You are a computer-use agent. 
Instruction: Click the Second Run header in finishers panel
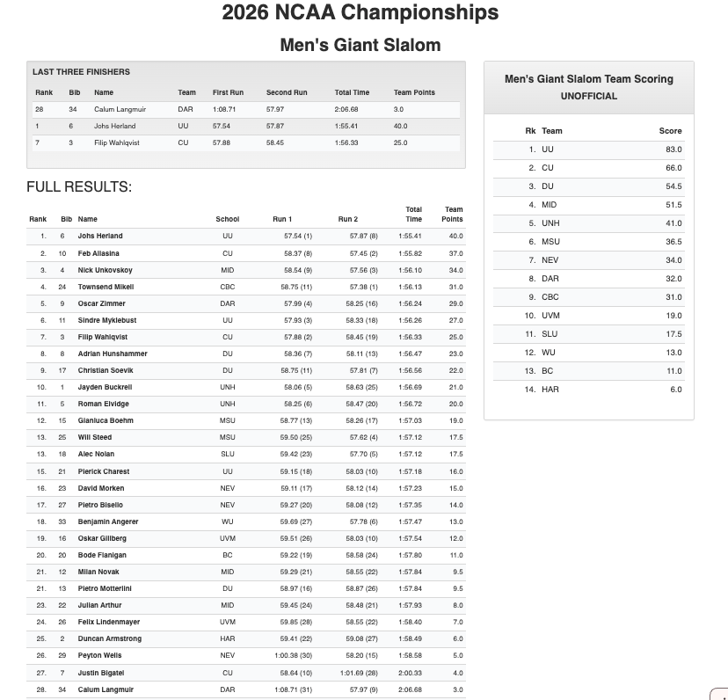pyautogui.click(x=287, y=92)
